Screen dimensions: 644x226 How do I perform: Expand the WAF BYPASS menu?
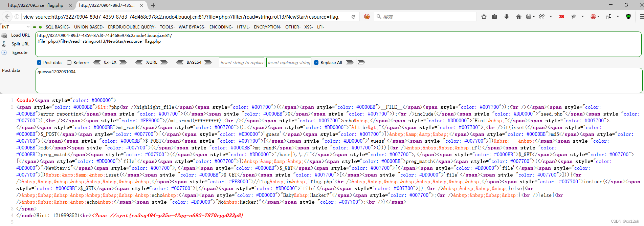192,27
